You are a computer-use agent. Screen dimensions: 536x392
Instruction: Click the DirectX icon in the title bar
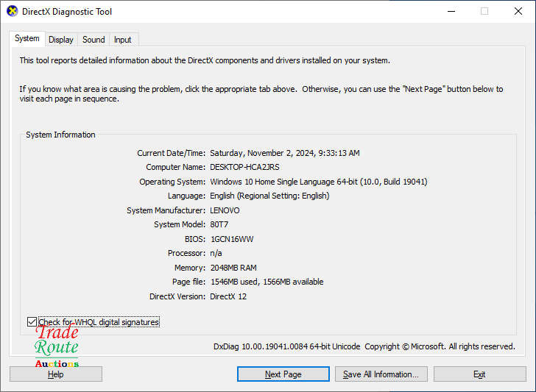point(12,12)
